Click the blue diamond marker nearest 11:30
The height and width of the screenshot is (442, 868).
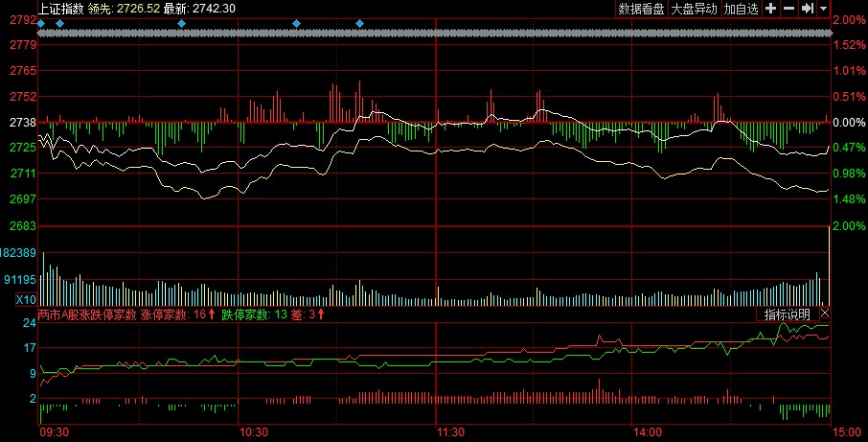pyautogui.click(x=359, y=23)
